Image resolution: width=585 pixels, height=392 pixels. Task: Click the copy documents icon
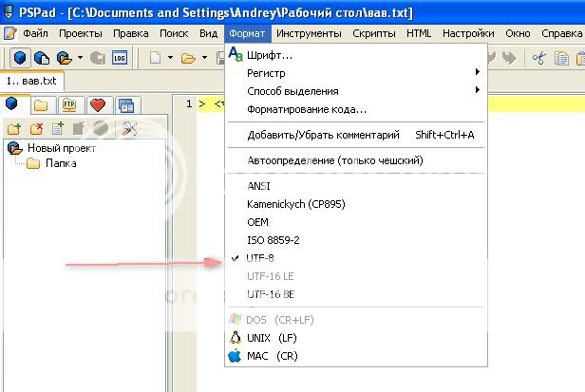[x=561, y=58]
